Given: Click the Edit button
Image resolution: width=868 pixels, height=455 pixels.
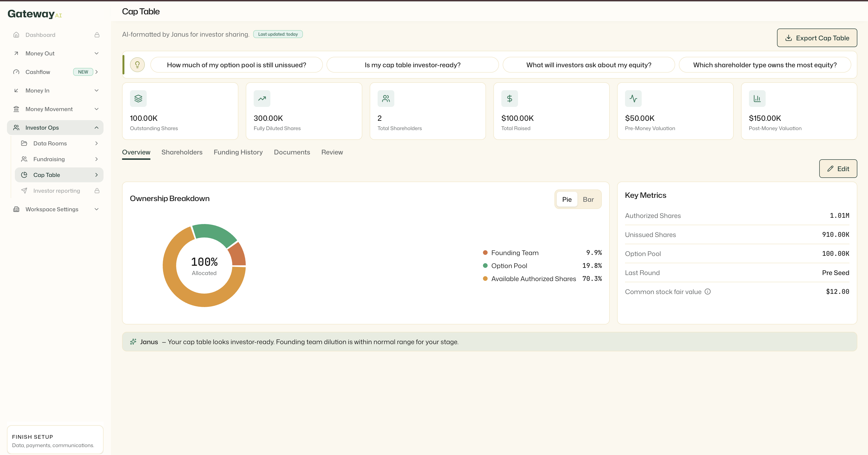Looking at the screenshot, I should (x=838, y=168).
